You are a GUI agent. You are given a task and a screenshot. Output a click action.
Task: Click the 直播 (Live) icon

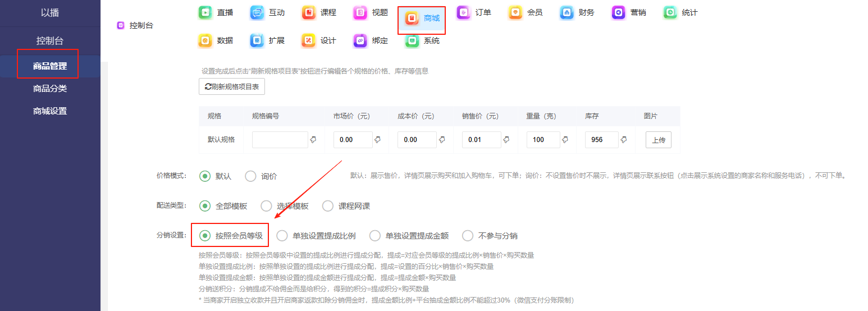[205, 12]
